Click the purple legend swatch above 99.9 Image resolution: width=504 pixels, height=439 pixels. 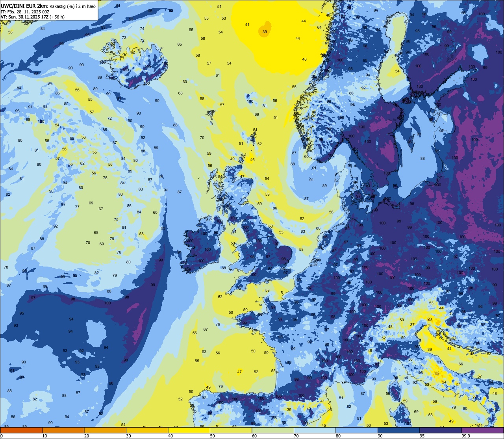click(482, 430)
